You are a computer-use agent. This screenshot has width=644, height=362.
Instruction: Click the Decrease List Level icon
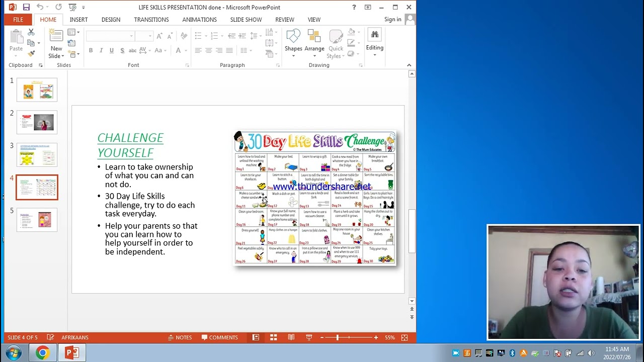(231, 36)
